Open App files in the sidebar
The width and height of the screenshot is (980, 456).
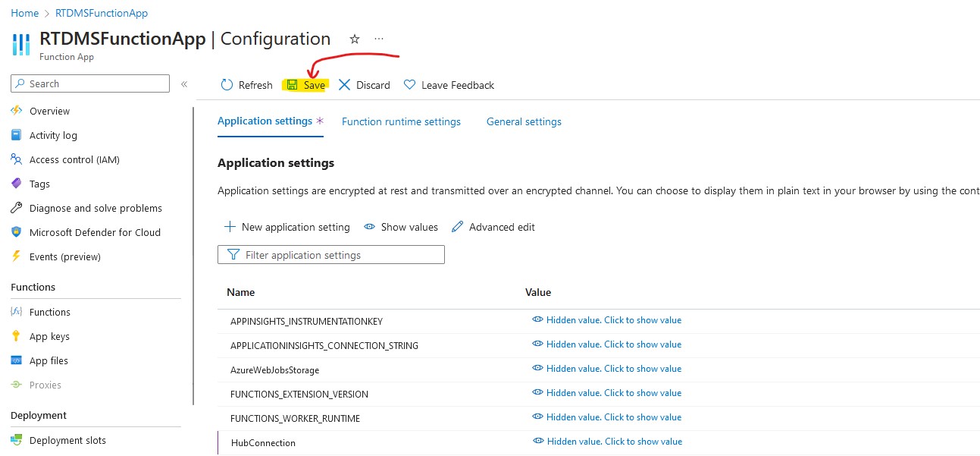pos(49,360)
